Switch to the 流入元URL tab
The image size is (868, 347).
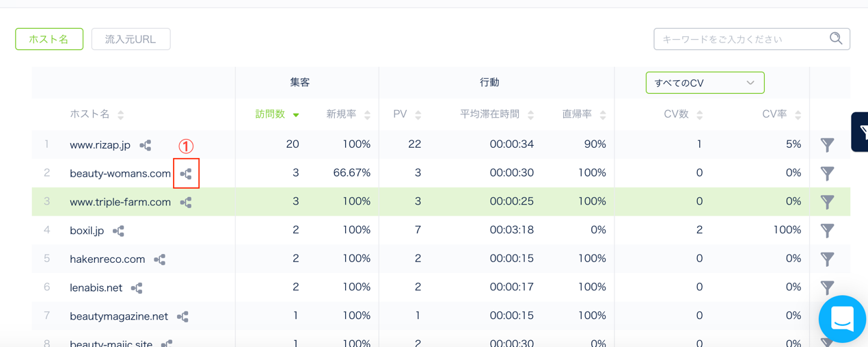click(x=131, y=39)
